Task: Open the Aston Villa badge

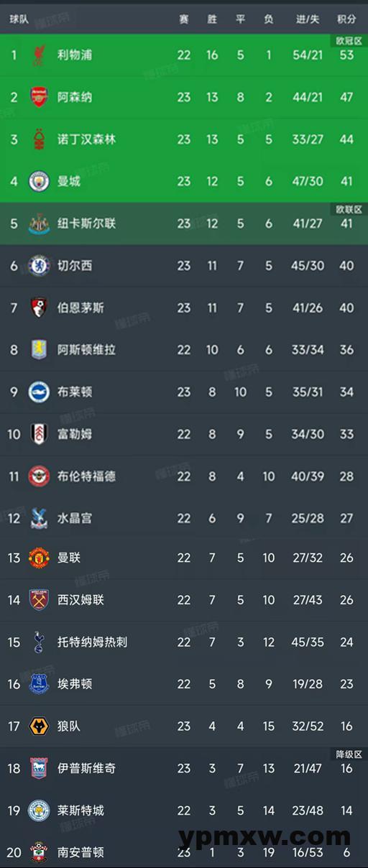Action: click(x=39, y=350)
